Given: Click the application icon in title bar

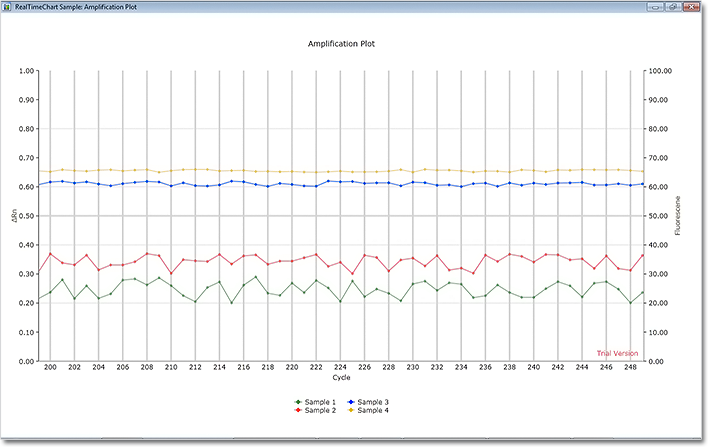Looking at the screenshot, I should point(8,7).
